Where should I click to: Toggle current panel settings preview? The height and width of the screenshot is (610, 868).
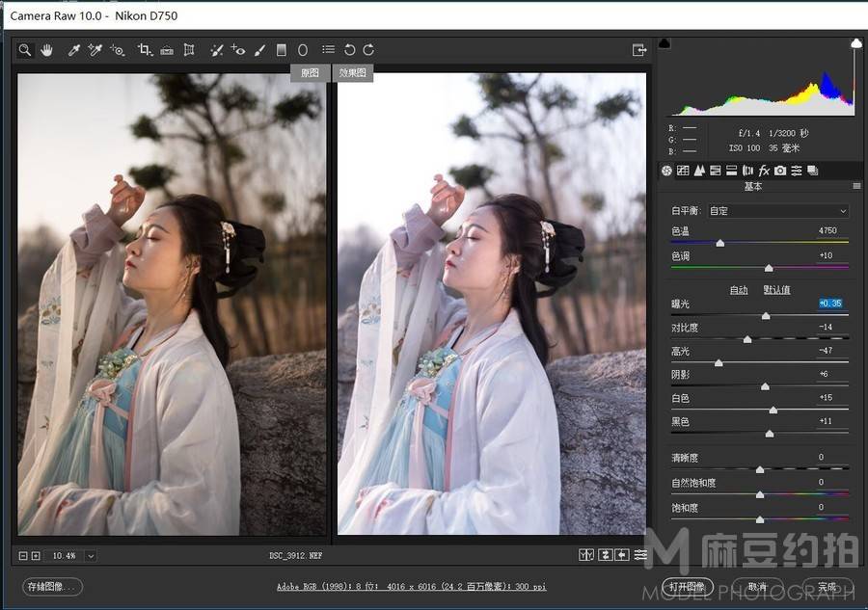[x=640, y=555]
